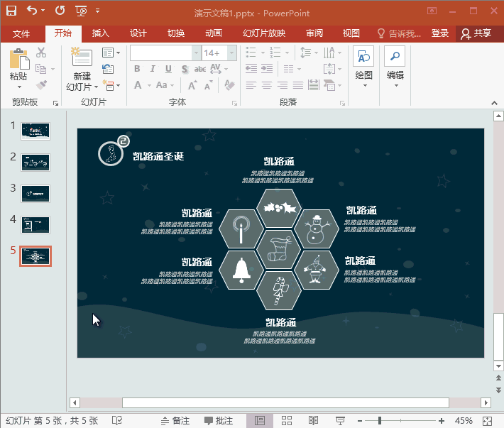Click the Share (共享) button
This screenshot has height=428, width=504.
click(x=476, y=33)
